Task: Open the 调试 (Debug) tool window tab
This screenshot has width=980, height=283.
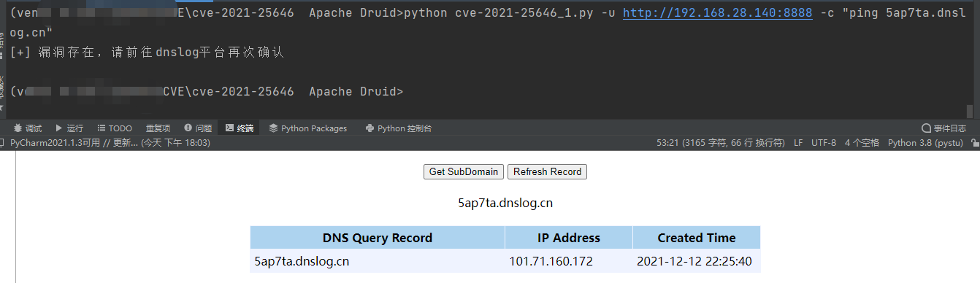Action: (28, 128)
